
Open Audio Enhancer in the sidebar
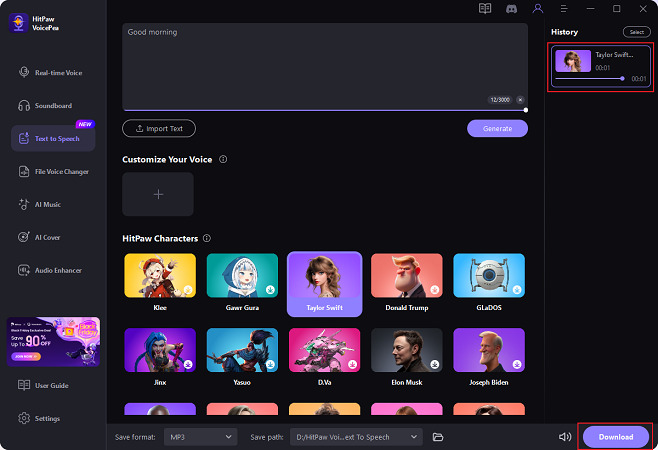[53, 270]
